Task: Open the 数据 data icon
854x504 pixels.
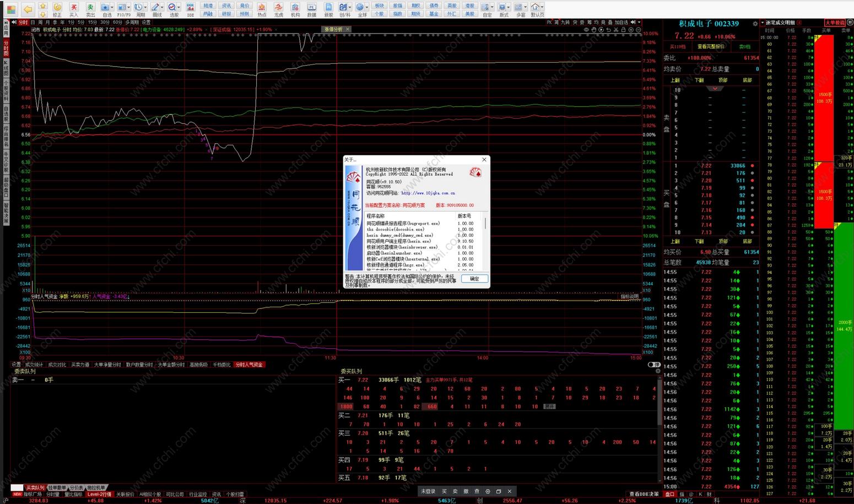Action: click(312, 9)
